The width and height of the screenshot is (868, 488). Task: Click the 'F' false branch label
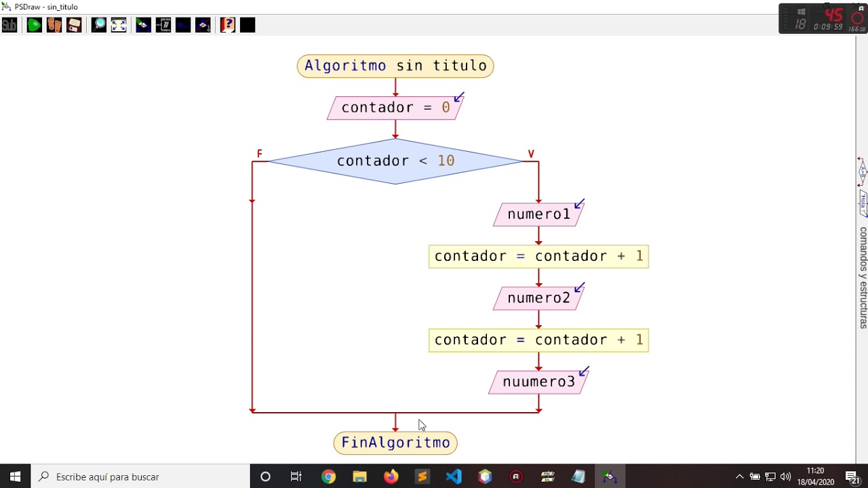(259, 155)
